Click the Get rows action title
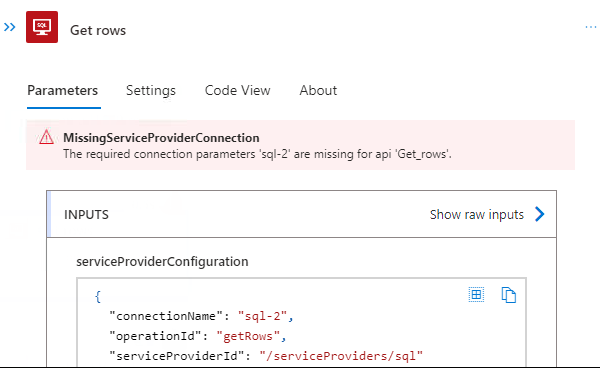The image size is (600, 368). point(98,30)
